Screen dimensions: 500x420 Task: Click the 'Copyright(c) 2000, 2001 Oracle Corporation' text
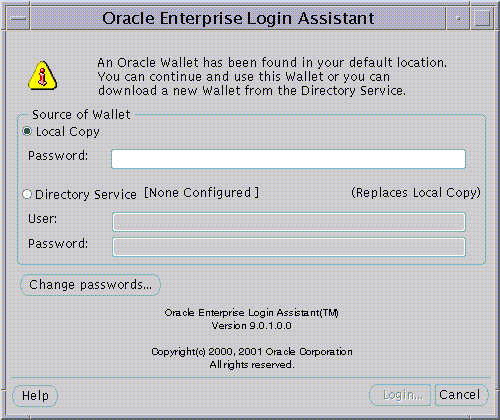[252, 352]
